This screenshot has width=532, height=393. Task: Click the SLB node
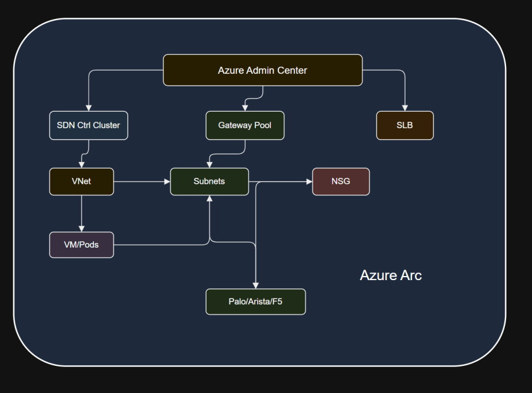click(x=405, y=125)
